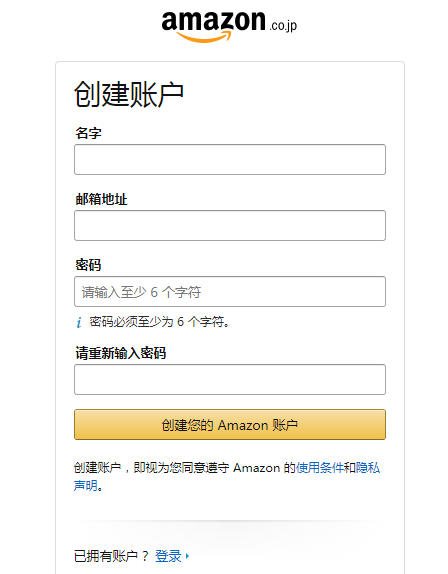Click the 邮箱地址 field label

click(101, 199)
